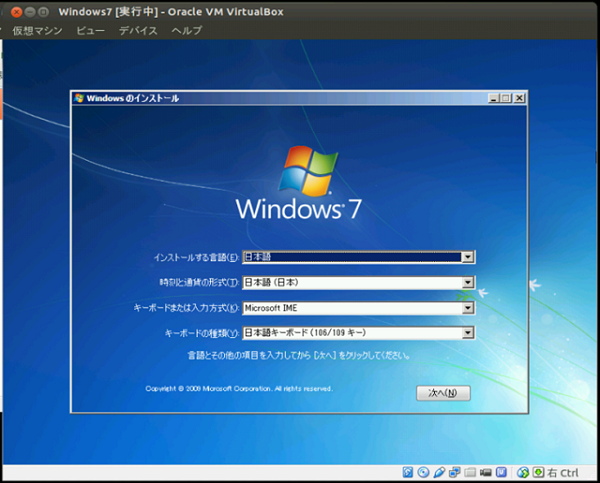Click the Windows flag icon in installer title bar
The height and width of the screenshot is (483, 600).
coord(79,98)
